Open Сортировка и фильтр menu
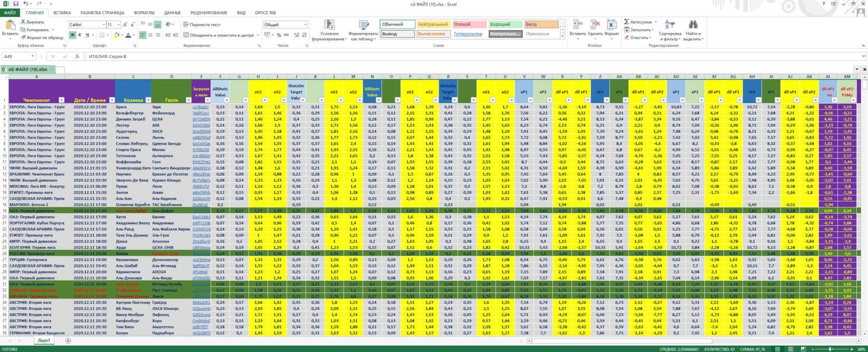The image size is (868, 352). [x=670, y=30]
